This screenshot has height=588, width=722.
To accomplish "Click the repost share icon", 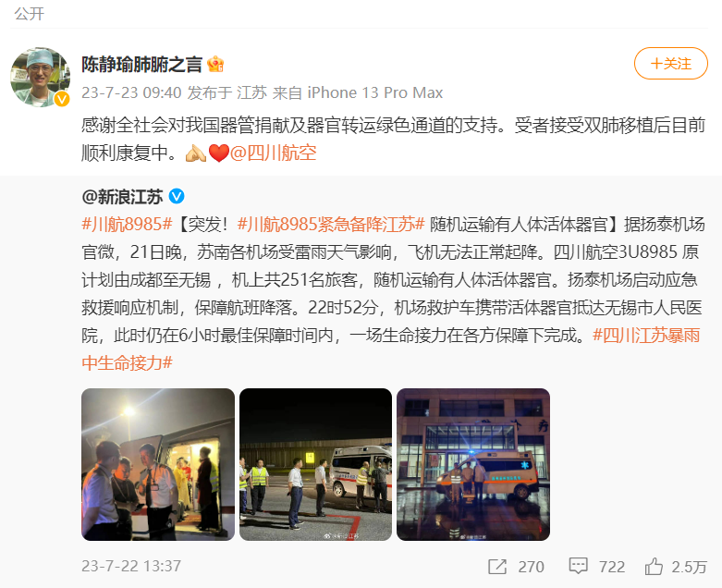I will pyautogui.click(x=497, y=567).
